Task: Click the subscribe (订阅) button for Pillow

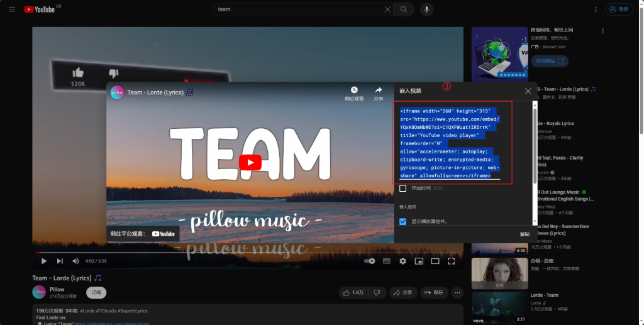Action: pyautogui.click(x=96, y=292)
